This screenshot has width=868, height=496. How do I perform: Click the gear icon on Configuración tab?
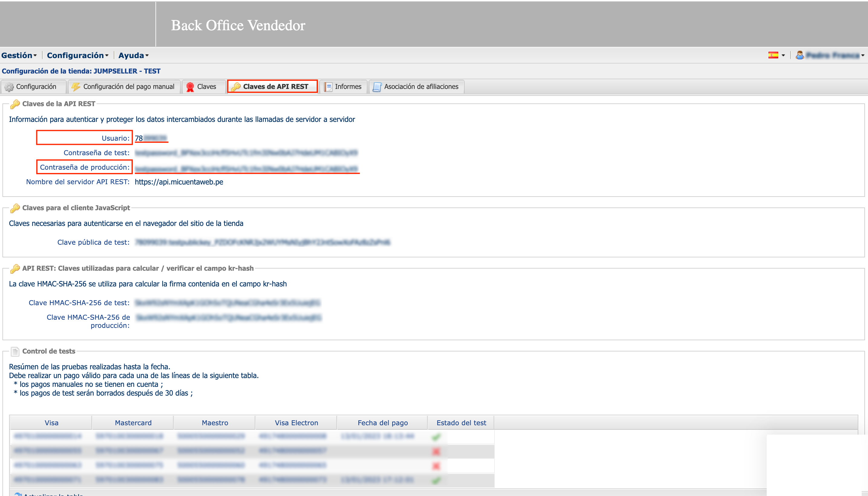pyautogui.click(x=9, y=87)
